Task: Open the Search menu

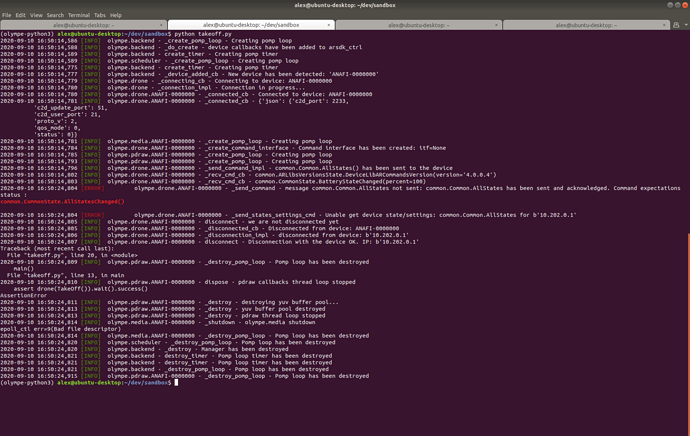Action: pos(55,15)
